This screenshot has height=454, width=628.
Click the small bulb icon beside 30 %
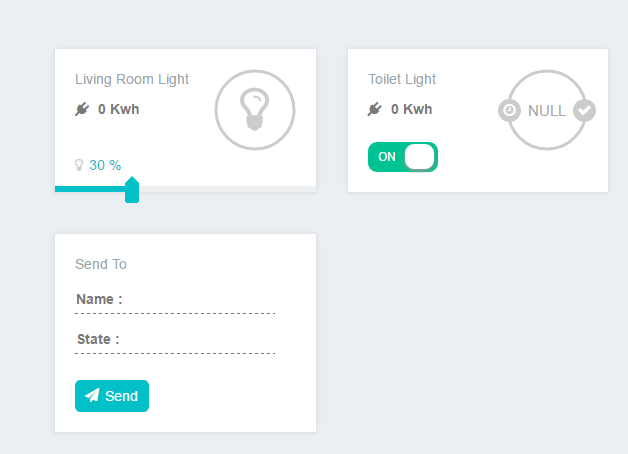tap(79, 165)
